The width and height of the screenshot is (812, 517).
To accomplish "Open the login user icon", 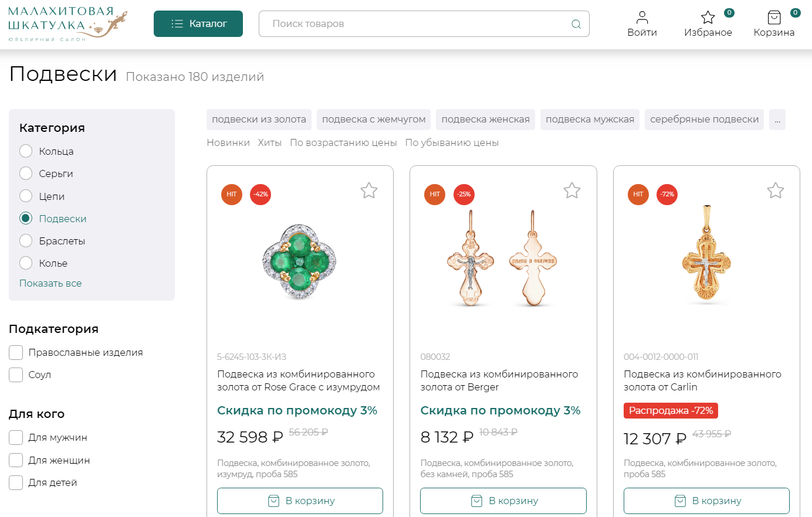I will tap(642, 18).
